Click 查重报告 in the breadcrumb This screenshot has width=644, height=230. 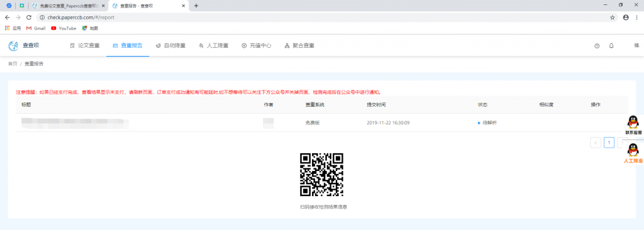[x=34, y=63]
